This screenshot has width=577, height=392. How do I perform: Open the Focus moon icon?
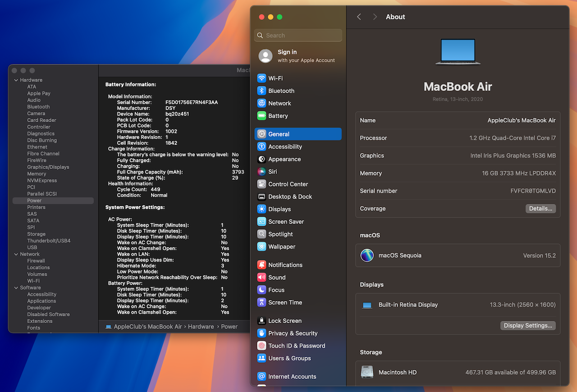[x=261, y=290]
